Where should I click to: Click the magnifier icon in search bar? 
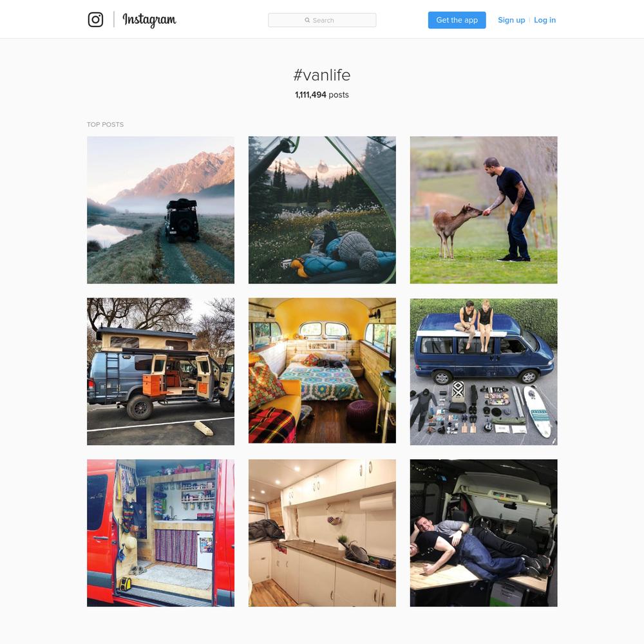coord(307,20)
